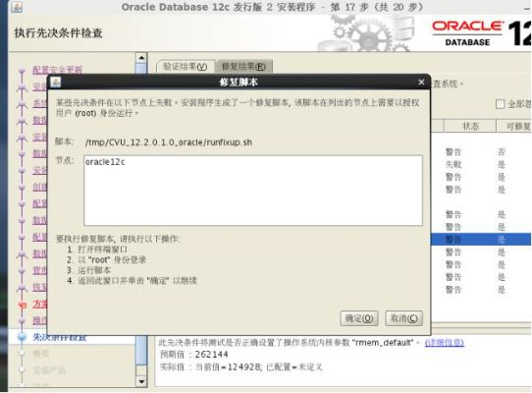Click the script path /tmp/CVU_12.2.0.1.0_oracle/runfixup.sh
Image resolution: width=532 pixels, height=393 pixels.
(169, 142)
